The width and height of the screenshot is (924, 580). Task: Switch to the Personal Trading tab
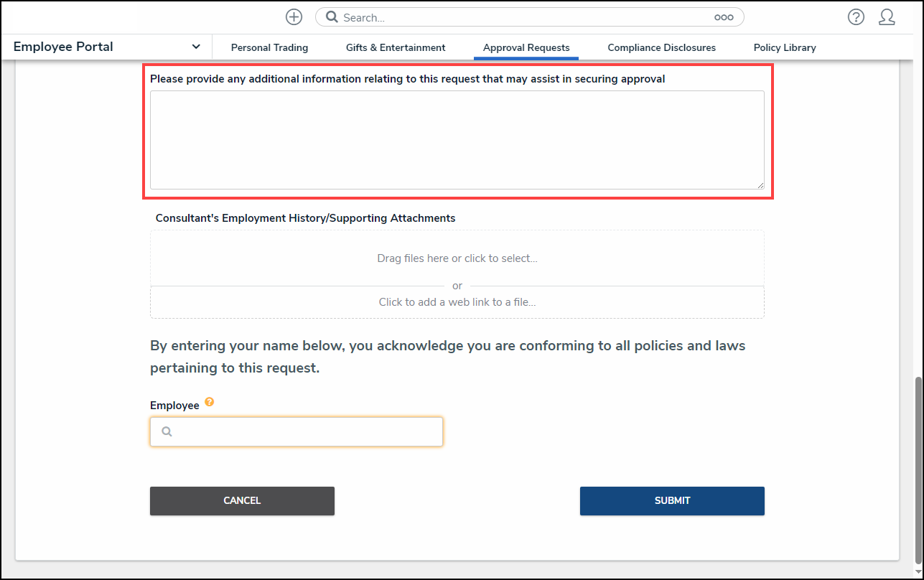[269, 47]
